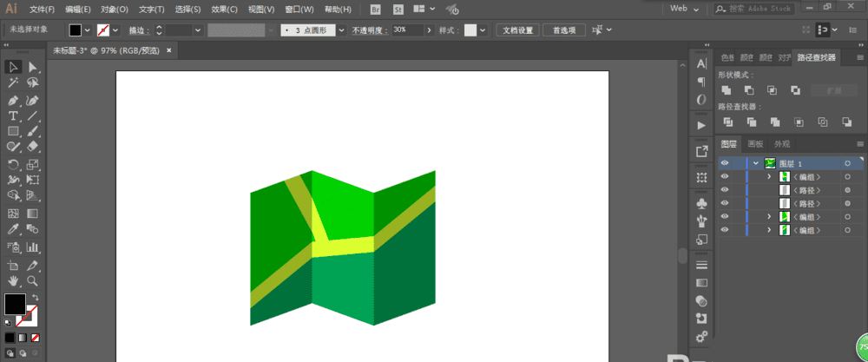Click the Unite shape mode icon
This screenshot has height=362, width=868.
tap(726, 90)
